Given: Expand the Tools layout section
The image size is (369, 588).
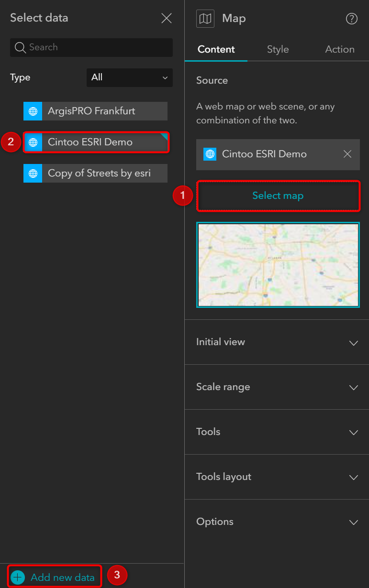Looking at the screenshot, I should pyautogui.click(x=277, y=477).
